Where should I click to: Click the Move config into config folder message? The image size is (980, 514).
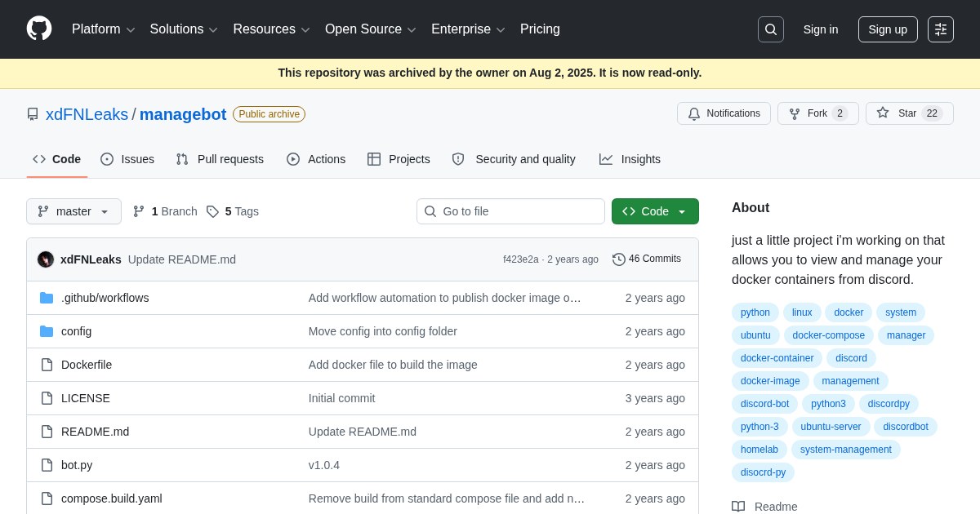pyautogui.click(x=383, y=331)
